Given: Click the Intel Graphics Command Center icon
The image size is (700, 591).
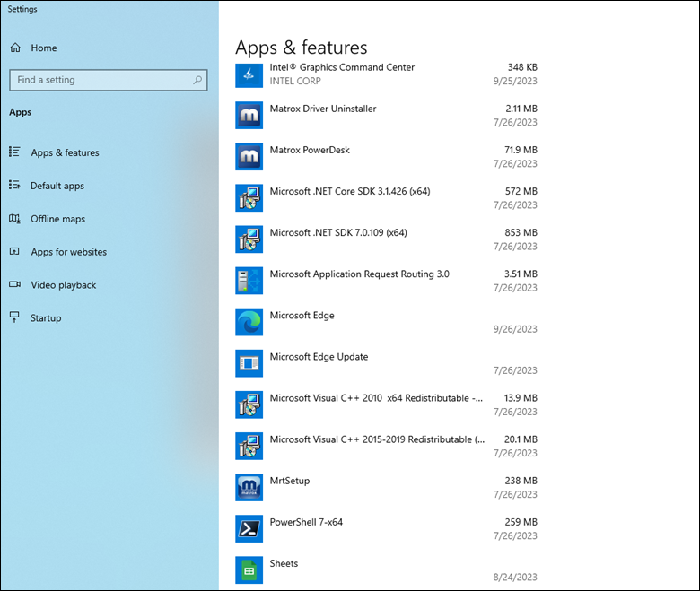Looking at the screenshot, I should pos(249,74).
